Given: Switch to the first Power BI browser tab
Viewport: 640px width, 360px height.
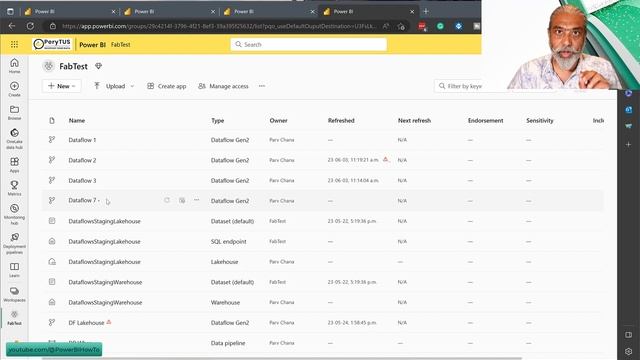Looking at the screenshot, I should (69, 11).
